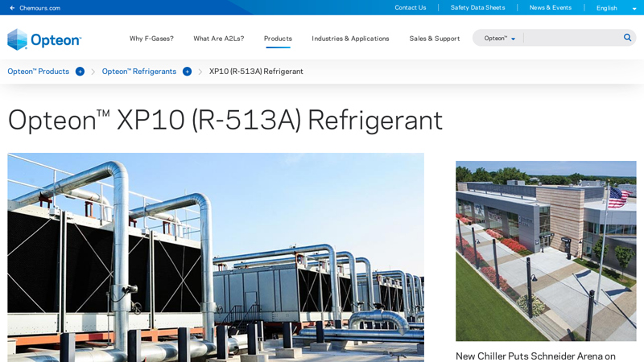The image size is (644, 362).
Task: Click the cooling towers hero image
Action: [216, 257]
